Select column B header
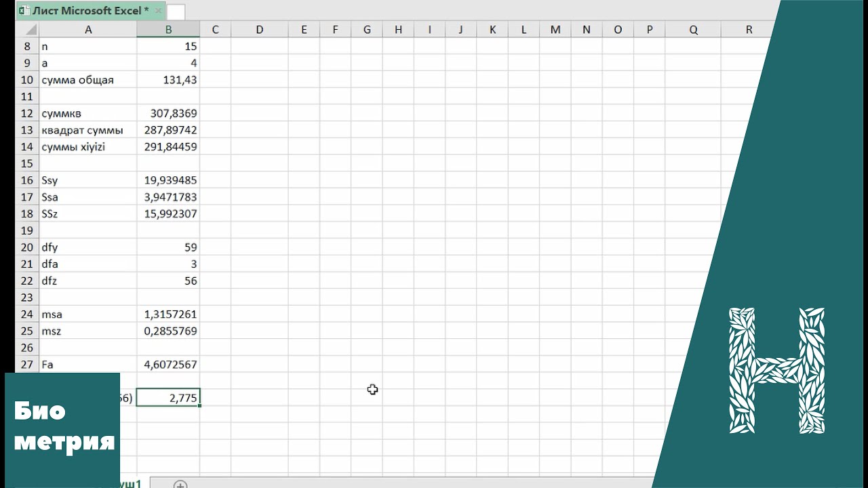Viewport: 868px width, 488px height. click(168, 30)
